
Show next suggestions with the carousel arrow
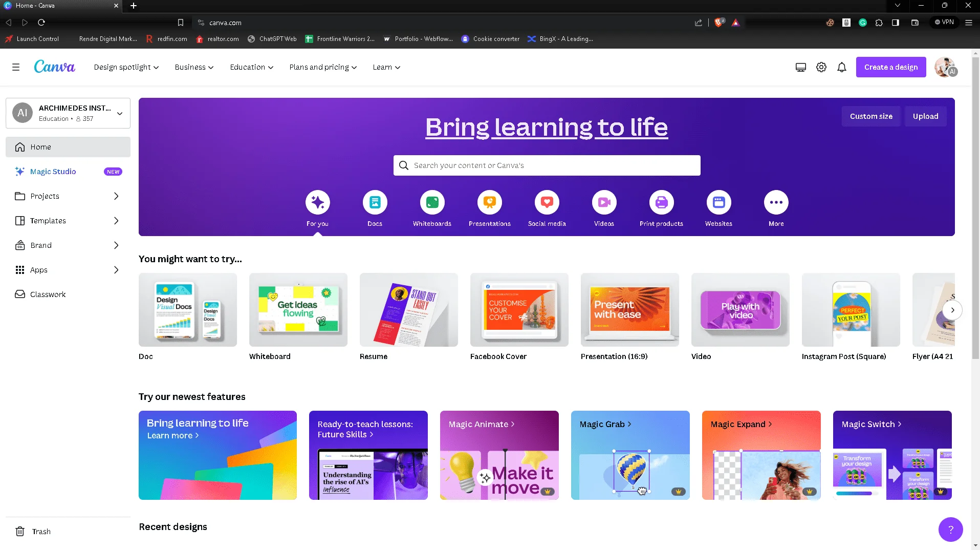tap(952, 310)
